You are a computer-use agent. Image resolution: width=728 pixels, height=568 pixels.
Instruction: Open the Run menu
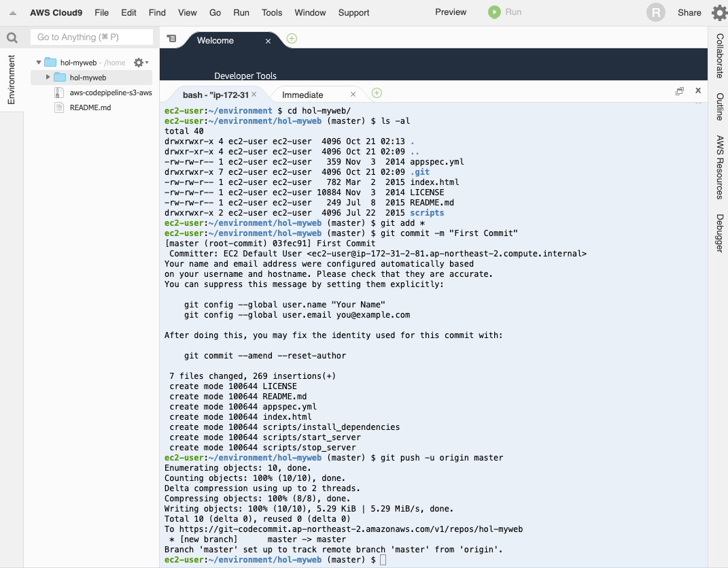241,12
